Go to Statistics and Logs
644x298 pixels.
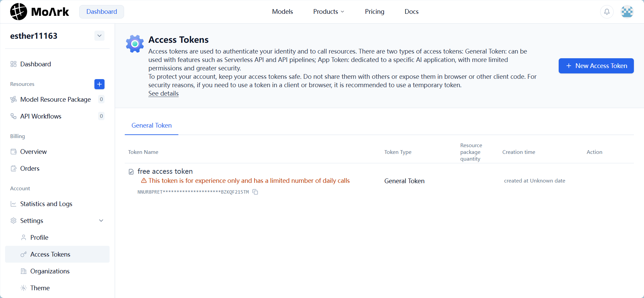(x=46, y=204)
